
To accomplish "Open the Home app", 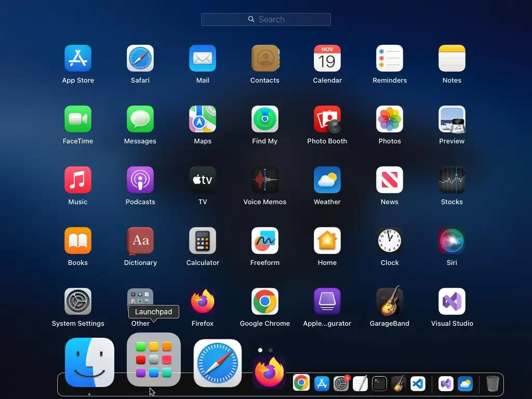I will tap(327, 241).
